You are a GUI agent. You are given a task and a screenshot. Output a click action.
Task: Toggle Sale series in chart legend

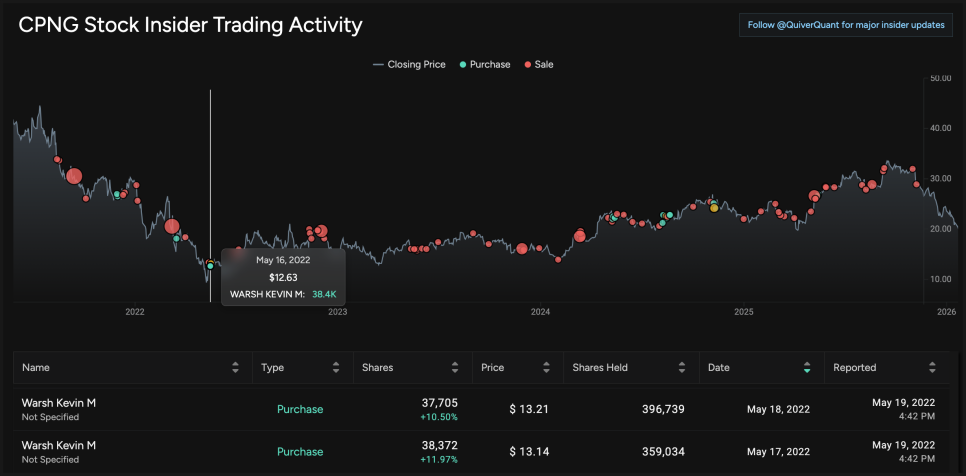click(538, 64)
